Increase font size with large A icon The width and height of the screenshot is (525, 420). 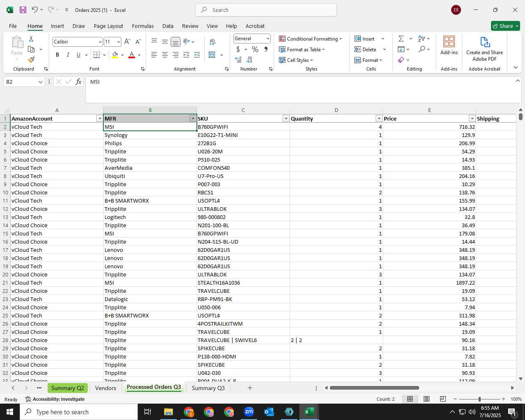[127, 41]
